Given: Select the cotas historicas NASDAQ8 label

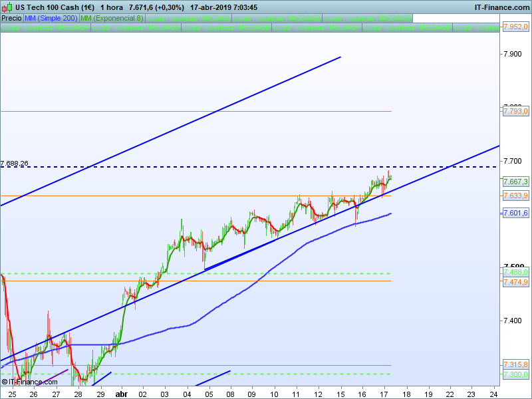Looking at the screenshot, I should click(x=407, y=27).
